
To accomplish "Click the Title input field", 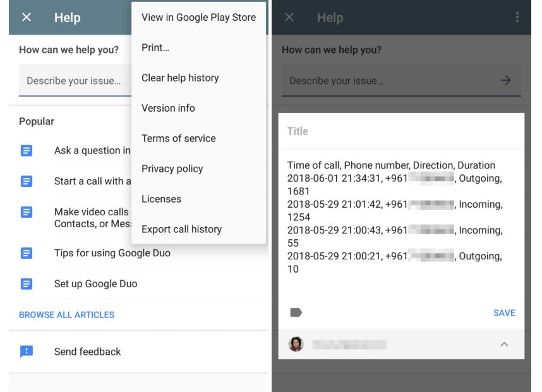I will (x=401, y=131).
